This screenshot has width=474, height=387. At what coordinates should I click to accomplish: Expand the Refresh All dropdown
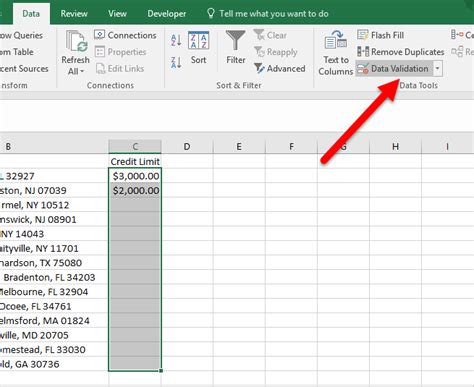pyautogui.click(x=76, y=71)
